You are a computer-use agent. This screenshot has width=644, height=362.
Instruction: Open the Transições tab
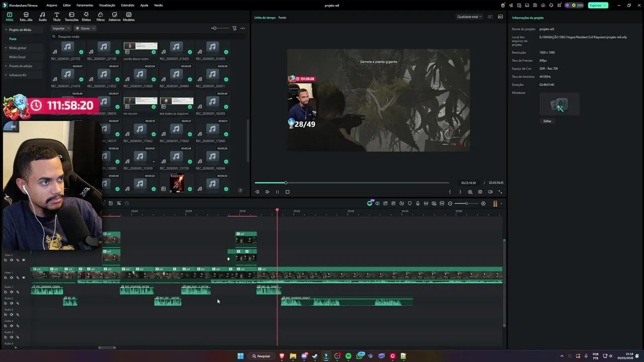tap(71, 17)
